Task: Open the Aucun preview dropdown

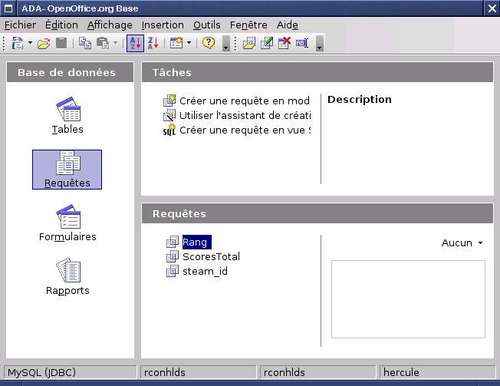Action: click(462, 243)
